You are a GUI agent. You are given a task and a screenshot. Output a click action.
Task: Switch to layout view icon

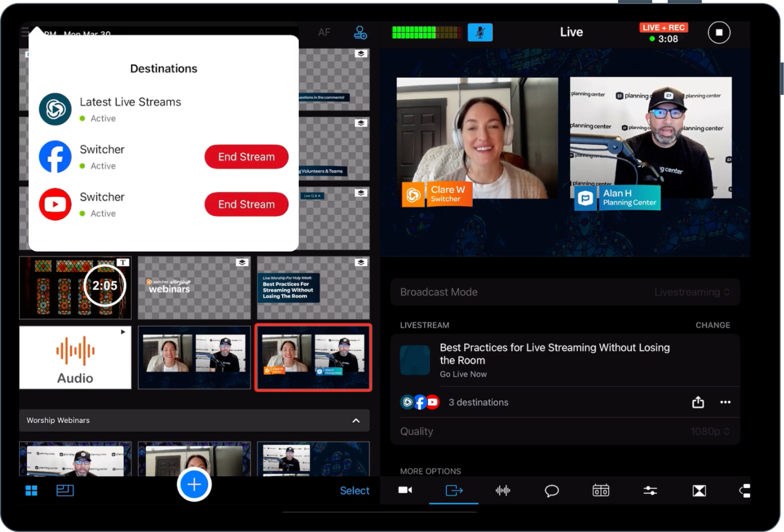point(65,490)
